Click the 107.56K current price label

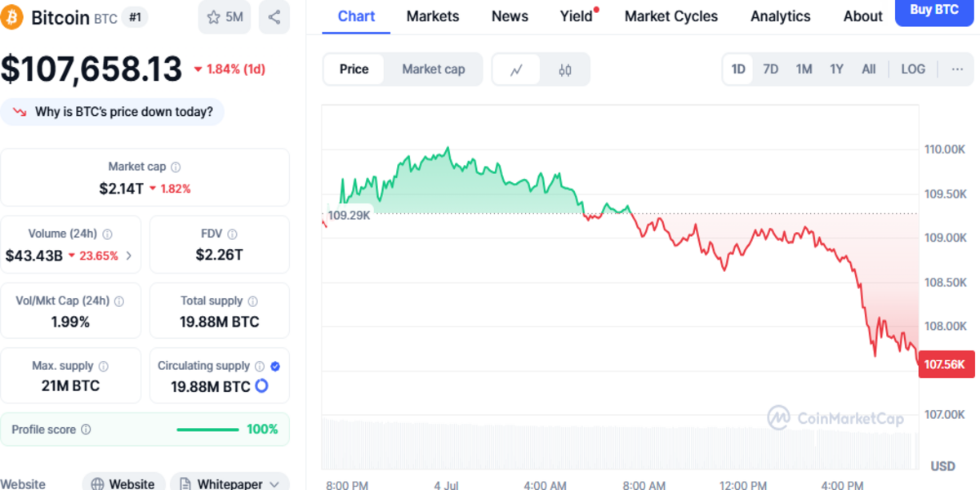[x=945, y=364]
